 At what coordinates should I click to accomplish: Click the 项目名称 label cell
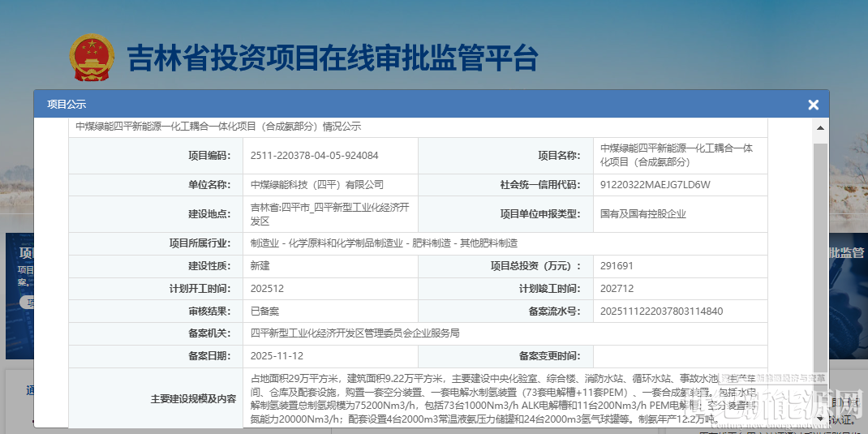point(505,156)
